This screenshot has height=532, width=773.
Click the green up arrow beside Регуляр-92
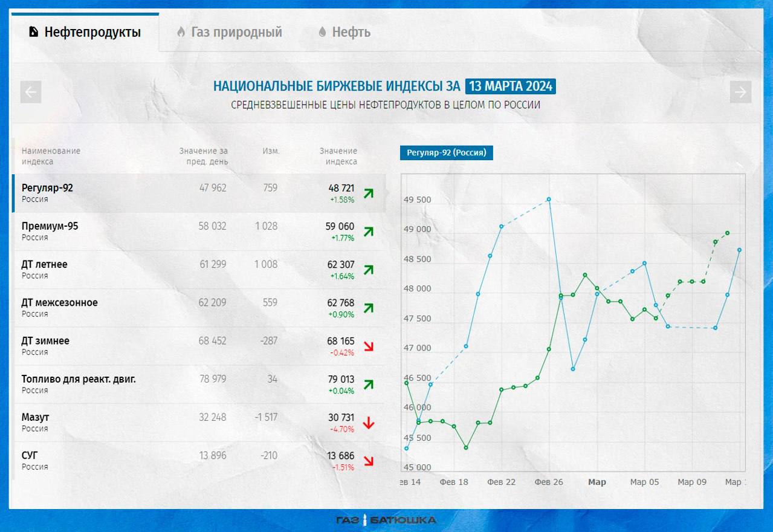pos(368,193)
